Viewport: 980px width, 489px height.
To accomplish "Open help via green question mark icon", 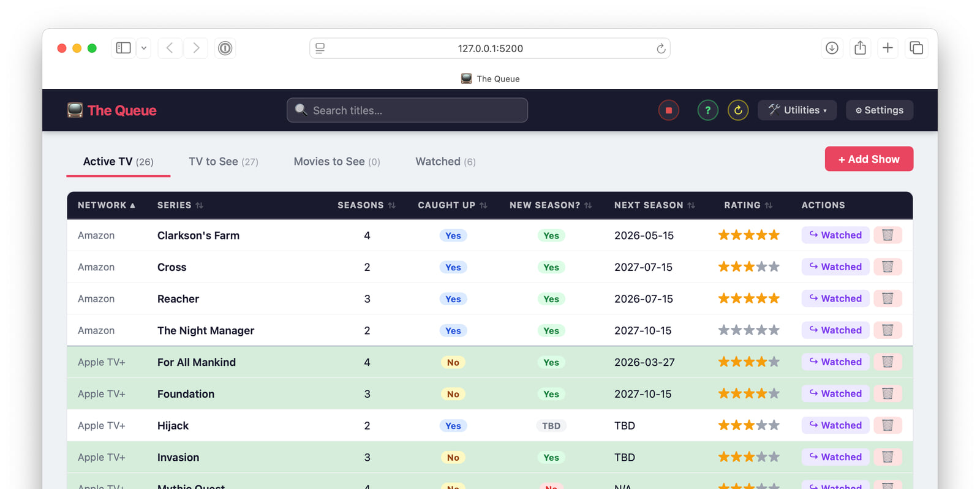I will click(707, 110).
